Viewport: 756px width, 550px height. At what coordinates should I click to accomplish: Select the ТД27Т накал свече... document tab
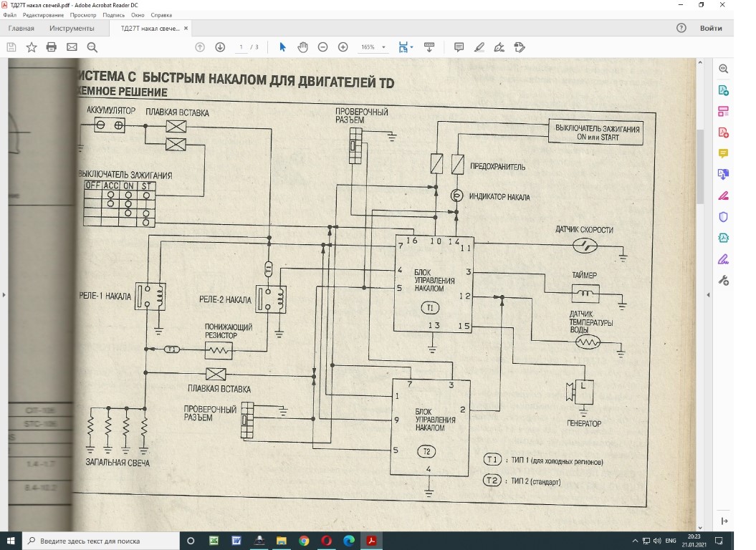pos(150,28)
